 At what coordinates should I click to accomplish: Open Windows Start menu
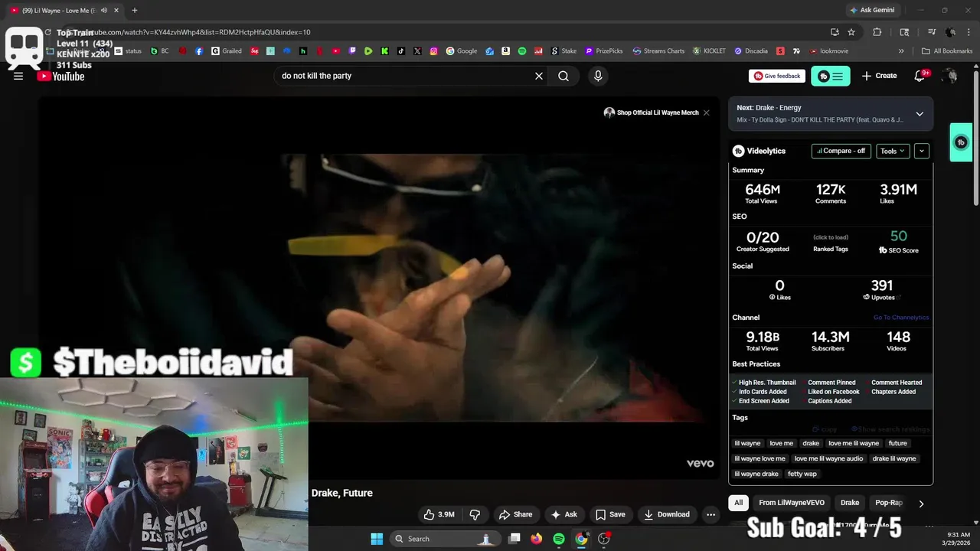click(x=377, y=539)
